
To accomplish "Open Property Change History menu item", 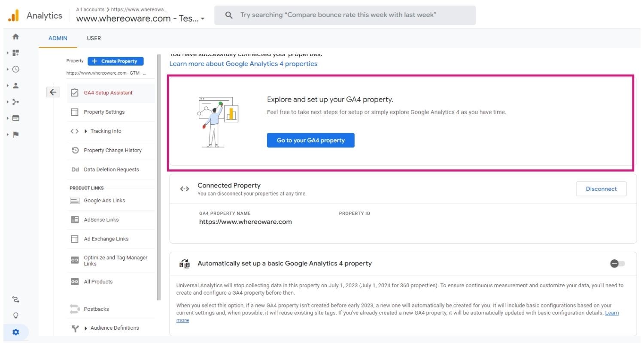I will (x=111, y=150).
